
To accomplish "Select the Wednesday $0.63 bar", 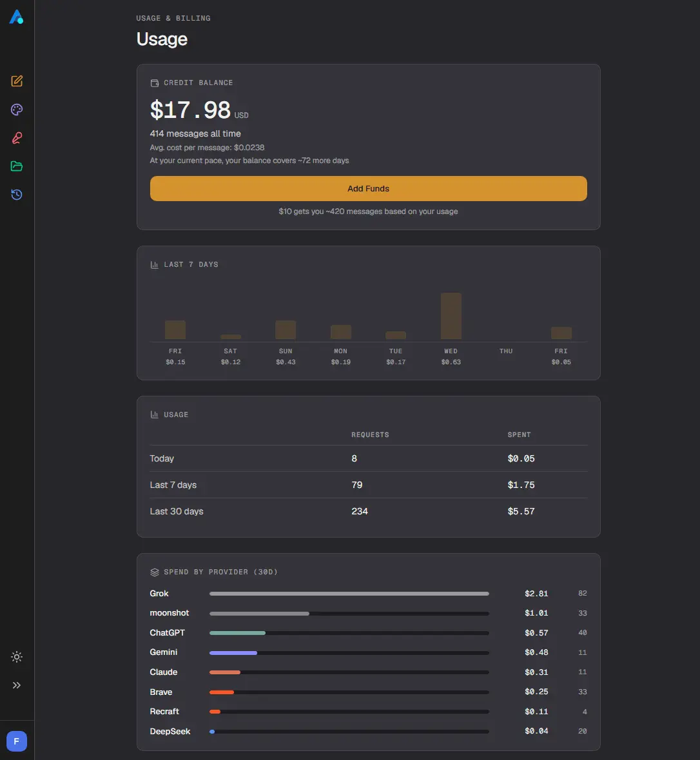I will (451, 316).
